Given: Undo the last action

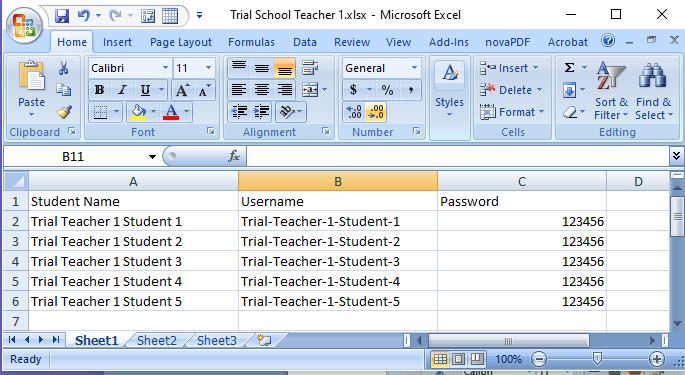Looking at the screenshot, I should pos(83,16).
